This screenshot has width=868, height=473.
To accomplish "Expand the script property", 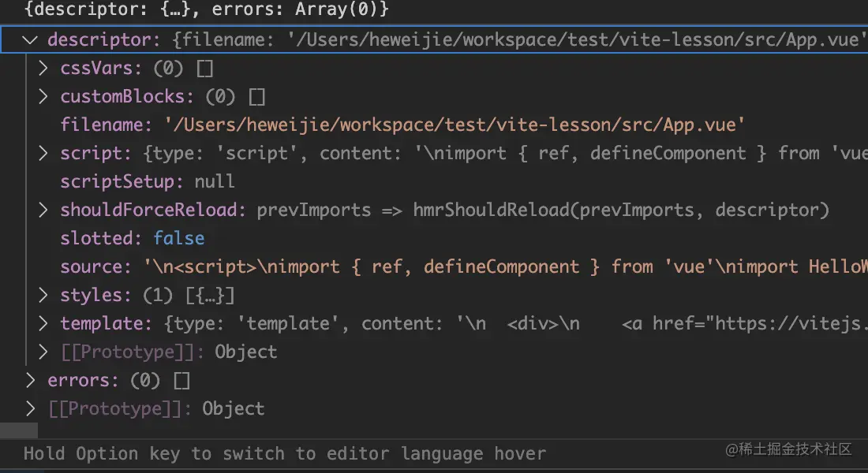I will point(43,153).
